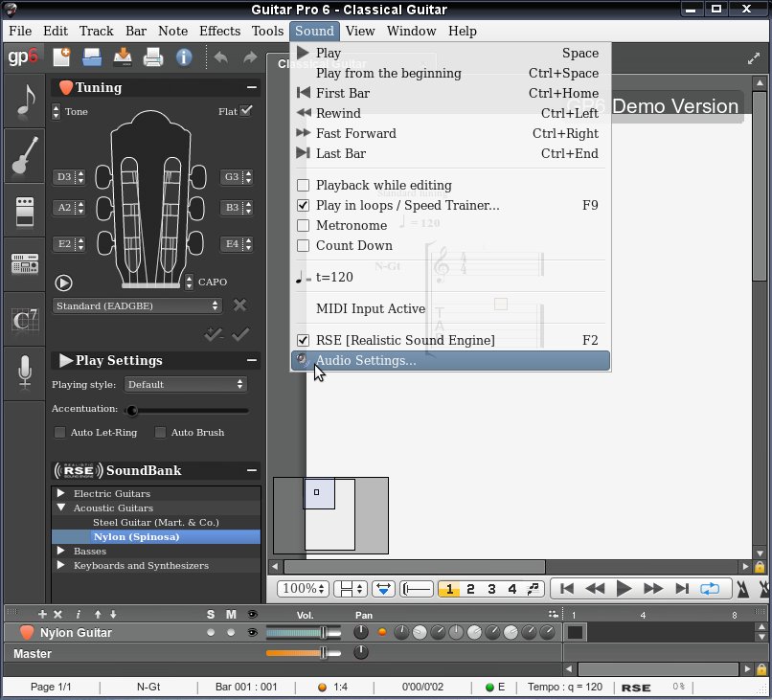The image size is (772, 700).
Task: Uncheck Play in loops / Speed Trainer
Action: 304,205
